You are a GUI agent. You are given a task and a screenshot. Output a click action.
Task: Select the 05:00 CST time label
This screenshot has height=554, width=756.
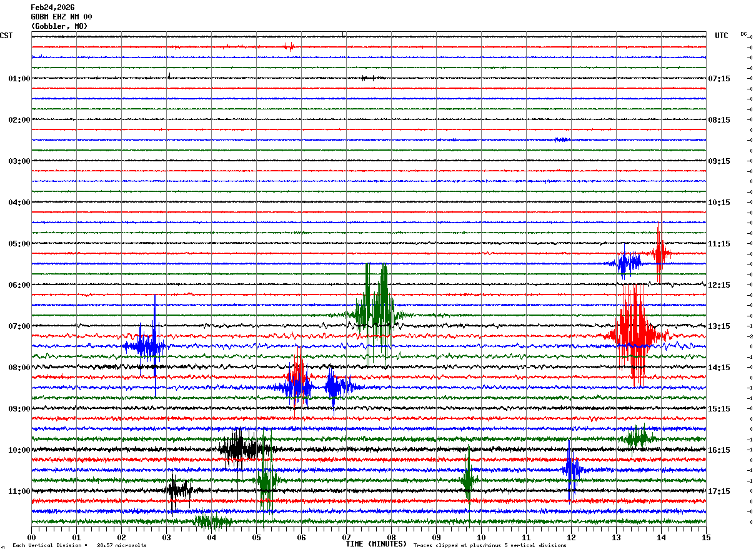point(19,244)
